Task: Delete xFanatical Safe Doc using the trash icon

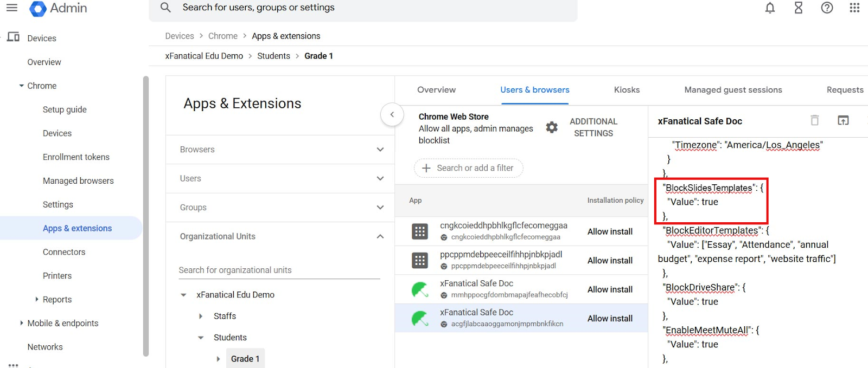Action: (x=814, y=120)
